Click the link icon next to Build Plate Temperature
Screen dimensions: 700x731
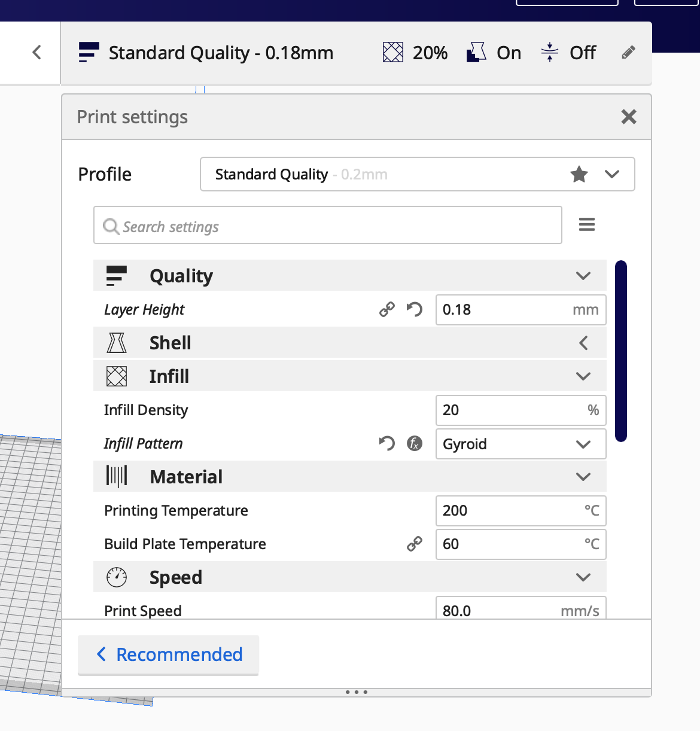click(x=415, y=544)
